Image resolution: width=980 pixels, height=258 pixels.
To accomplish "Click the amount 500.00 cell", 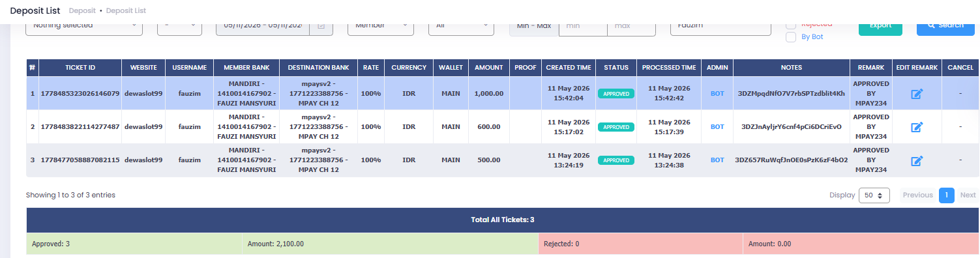I will (x=488, y=160).
